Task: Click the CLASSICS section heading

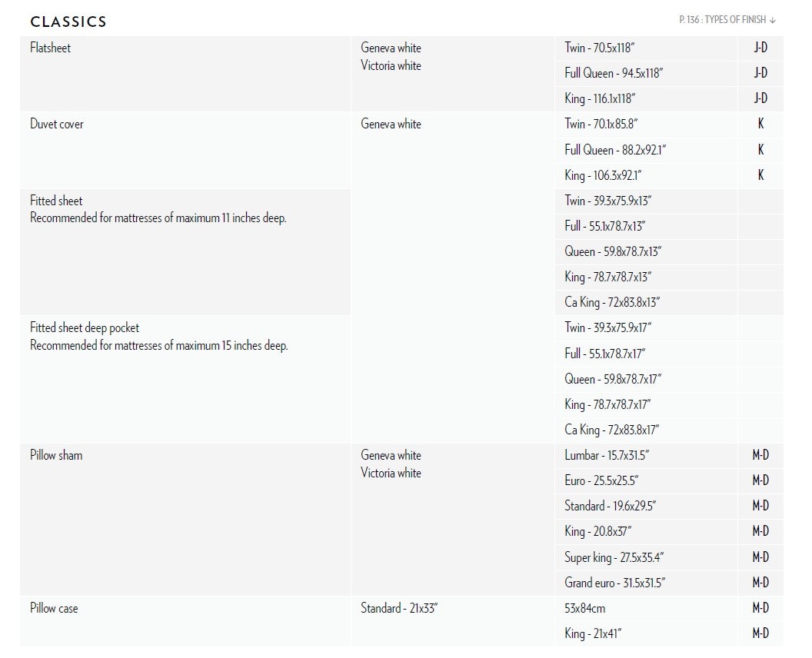Action: pyautogui.click(x=68, y=22)
